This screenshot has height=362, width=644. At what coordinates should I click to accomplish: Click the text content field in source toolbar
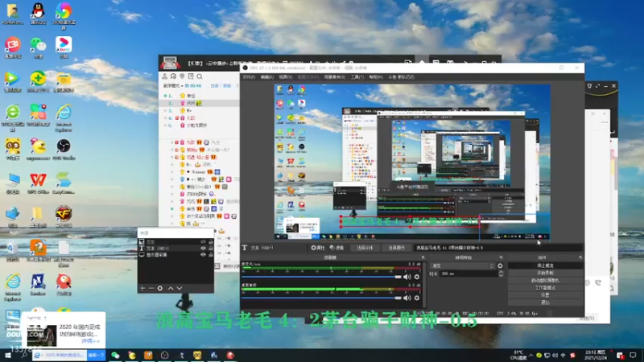(498, 248)
